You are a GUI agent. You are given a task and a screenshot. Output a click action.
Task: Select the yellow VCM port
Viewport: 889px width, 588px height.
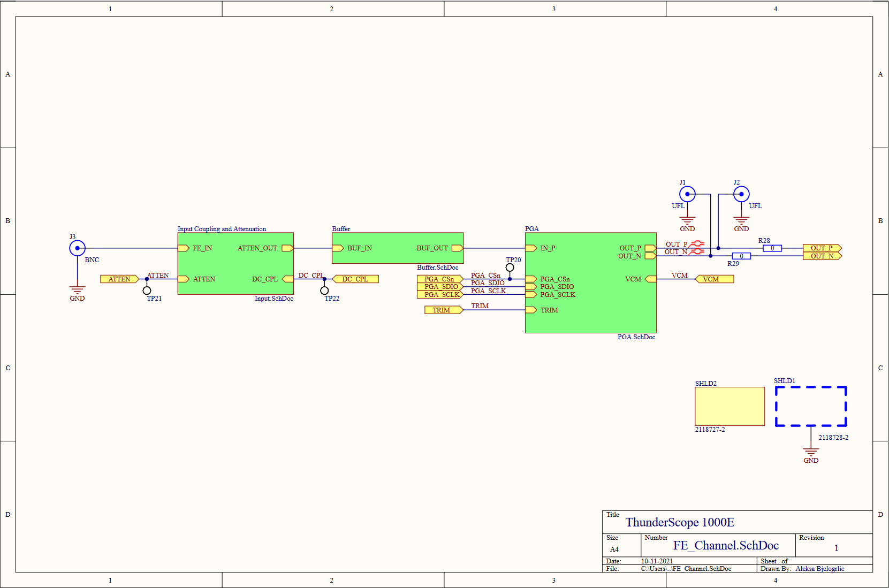click(714, 279)
